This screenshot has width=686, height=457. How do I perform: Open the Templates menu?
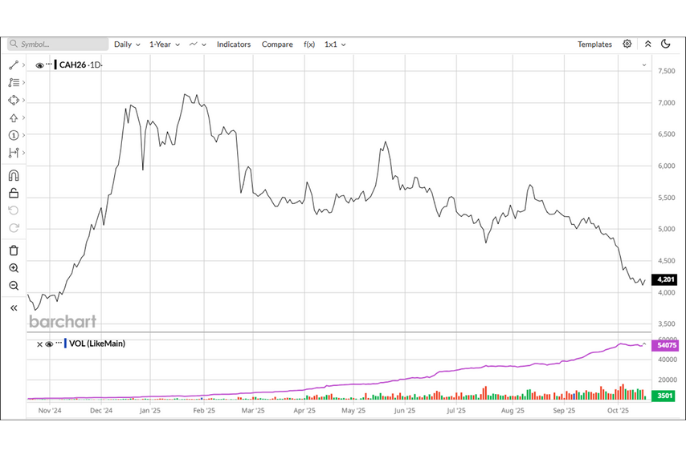tap(594, 44)
